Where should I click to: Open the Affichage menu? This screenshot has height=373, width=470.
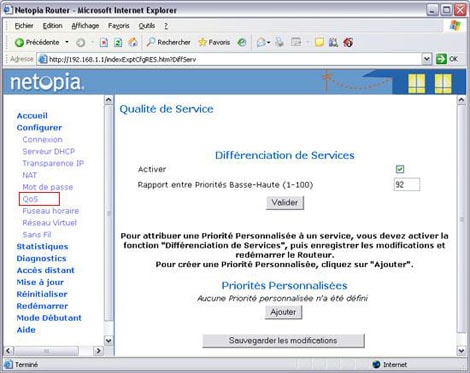click(x=85, y=26)
